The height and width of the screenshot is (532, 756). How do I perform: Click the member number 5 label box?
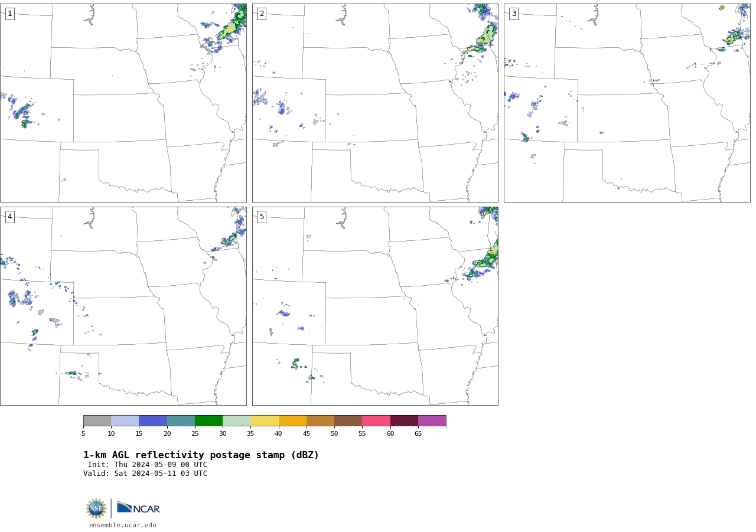[x=262, y=217]
